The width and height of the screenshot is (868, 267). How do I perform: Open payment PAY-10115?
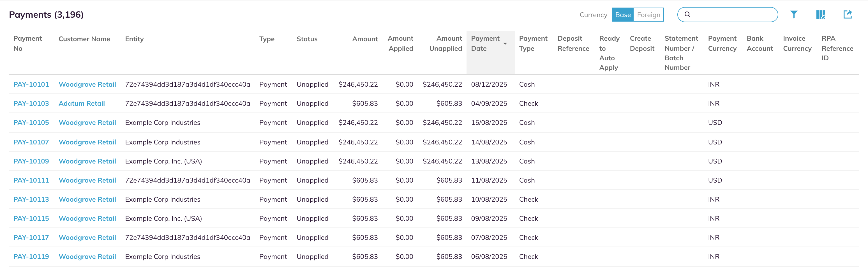31,218
